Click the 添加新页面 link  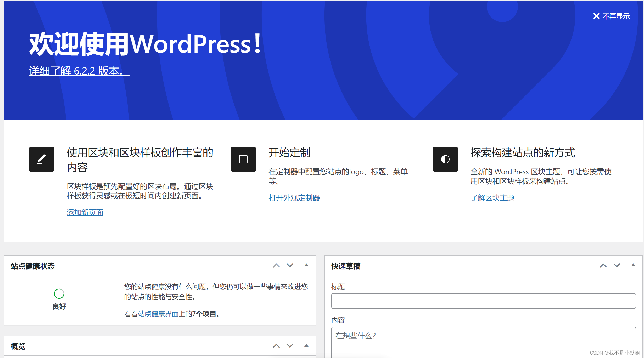tap(85, 212)
